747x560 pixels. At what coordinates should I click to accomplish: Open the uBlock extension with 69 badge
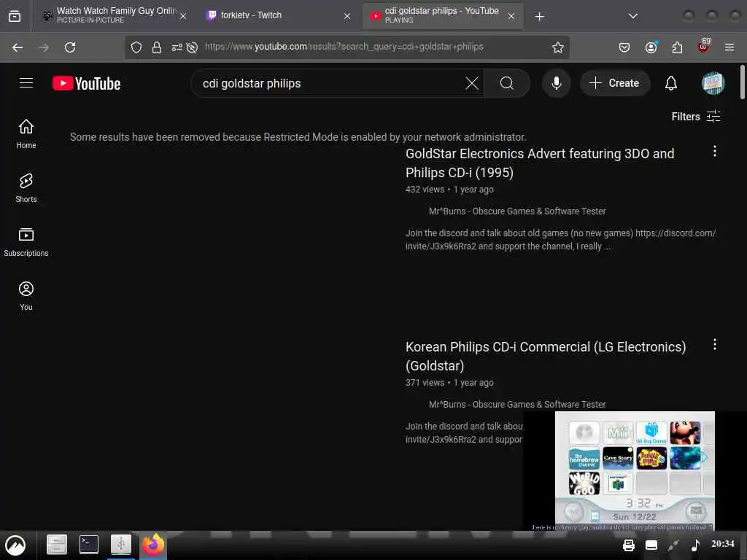coord(704,46)
